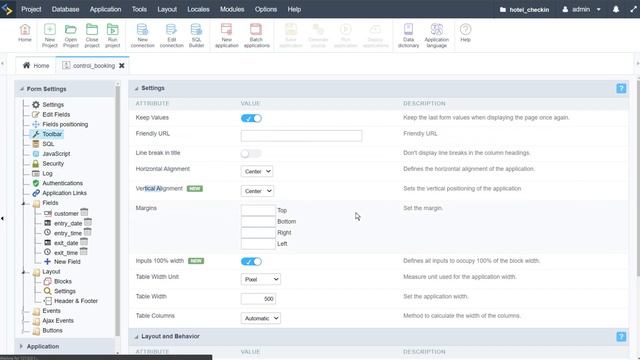Screen dimensions: 640x360
Task: Expand the Application panel
Action: click(21, 346)
